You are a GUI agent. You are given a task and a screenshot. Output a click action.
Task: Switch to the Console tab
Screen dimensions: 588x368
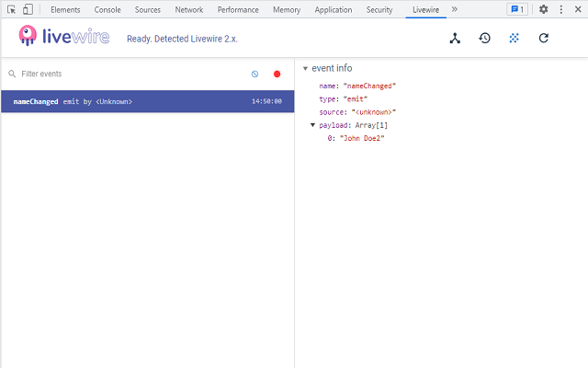(x=107, y=10)
